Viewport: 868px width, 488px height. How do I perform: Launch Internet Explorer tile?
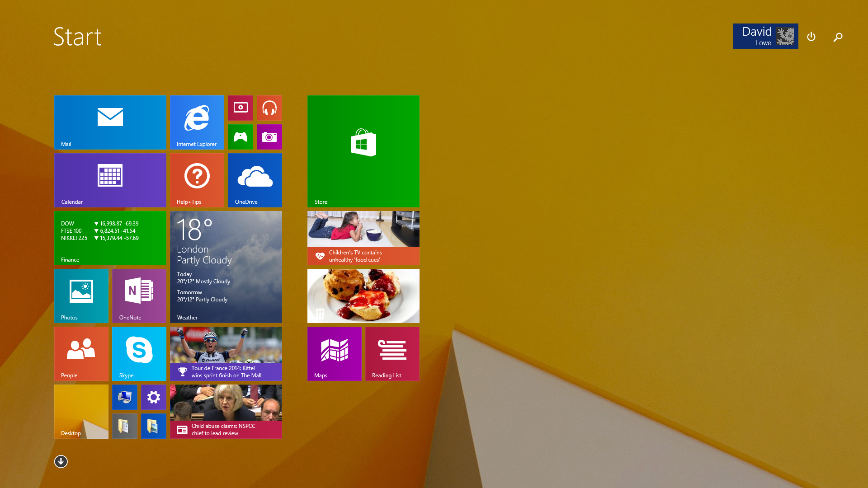(x=197, y=122)
